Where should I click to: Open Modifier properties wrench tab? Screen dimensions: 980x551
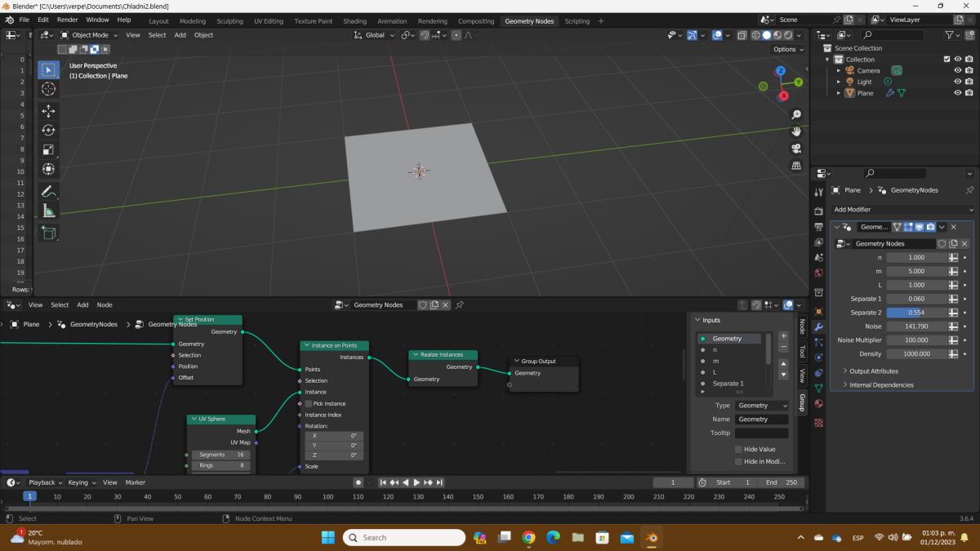coord(819,327)
